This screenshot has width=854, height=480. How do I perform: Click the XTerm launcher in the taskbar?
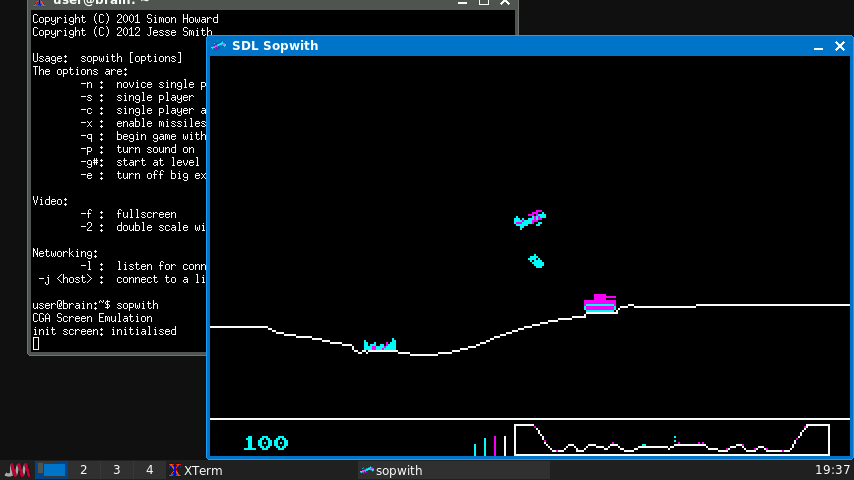(x=195, y=470)
